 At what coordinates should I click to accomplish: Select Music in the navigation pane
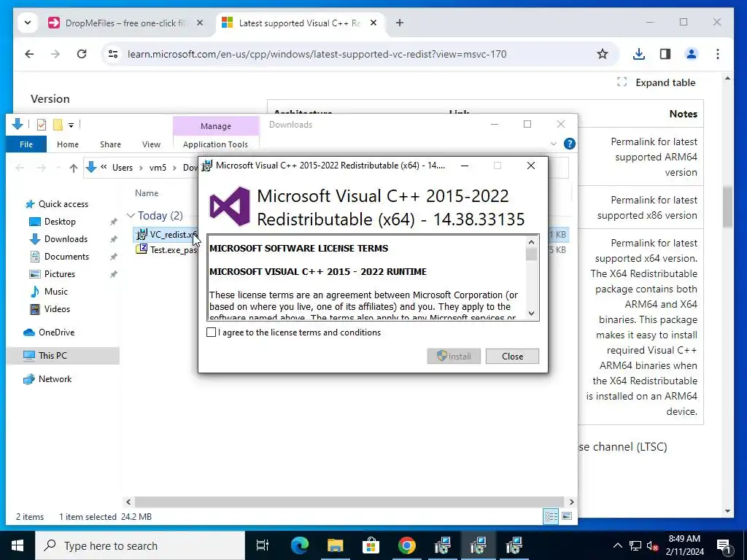(55, 292)
